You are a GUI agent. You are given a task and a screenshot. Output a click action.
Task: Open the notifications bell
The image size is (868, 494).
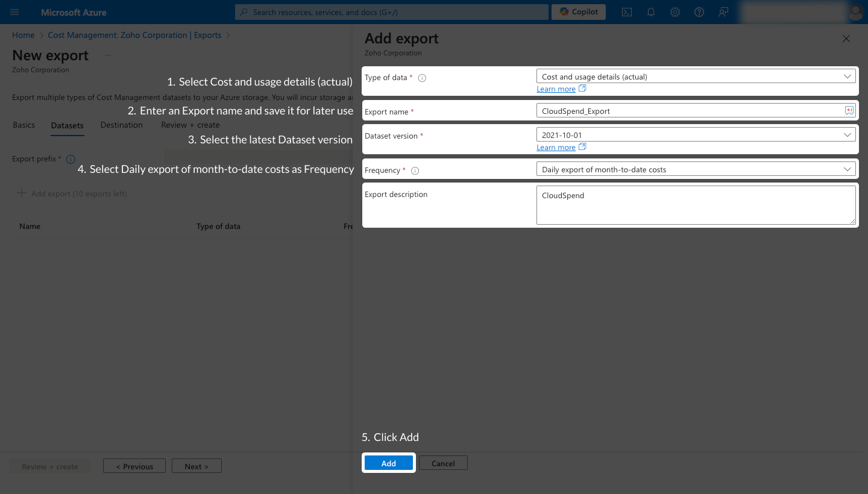coord(651,12)
